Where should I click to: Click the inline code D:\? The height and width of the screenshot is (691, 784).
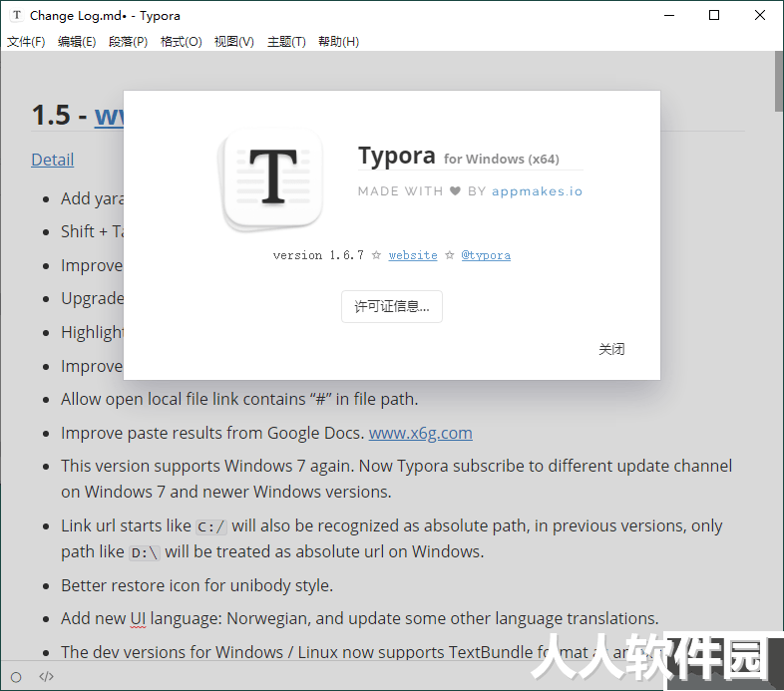(x=145, y=552)
